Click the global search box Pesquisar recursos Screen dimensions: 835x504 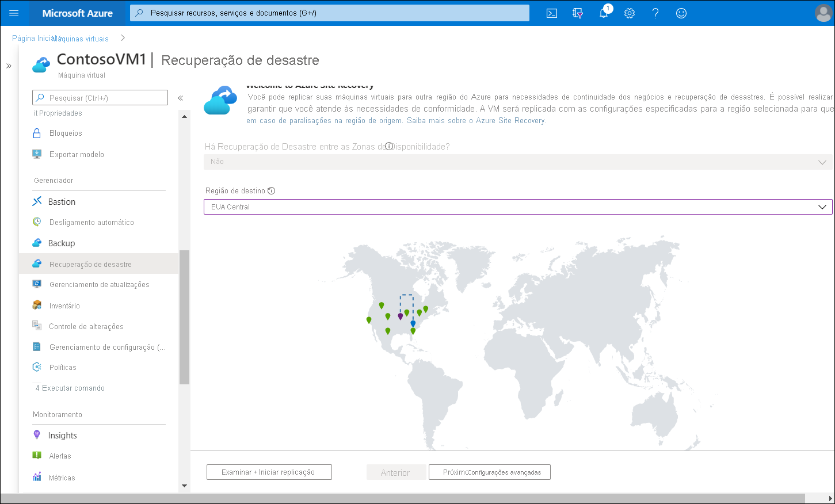tap(330, 13)
